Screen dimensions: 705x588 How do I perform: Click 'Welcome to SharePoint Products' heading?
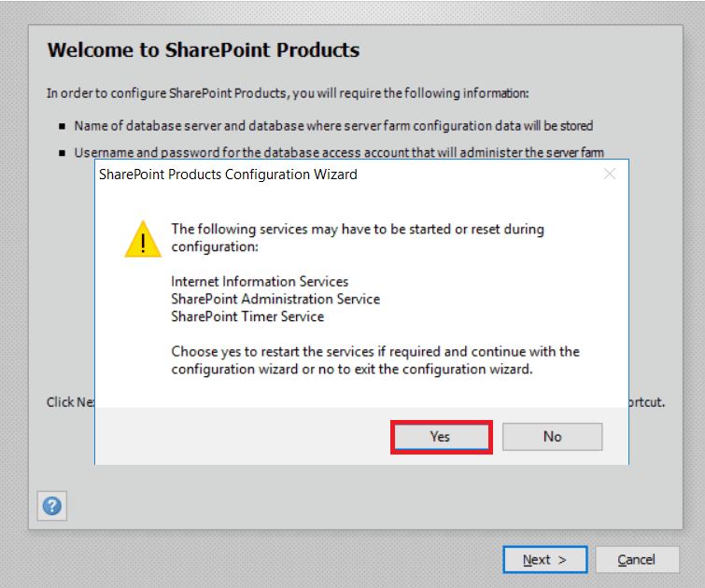[204, 49]
